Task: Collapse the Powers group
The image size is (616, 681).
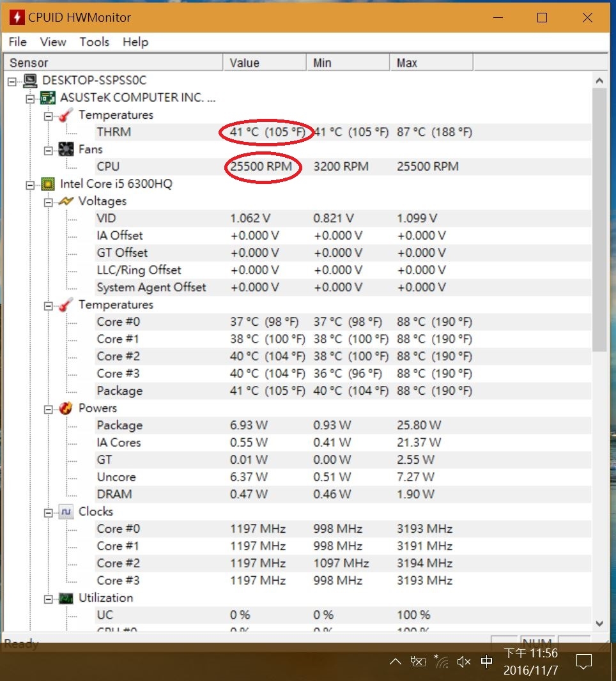Action: (x=48, y=409)
